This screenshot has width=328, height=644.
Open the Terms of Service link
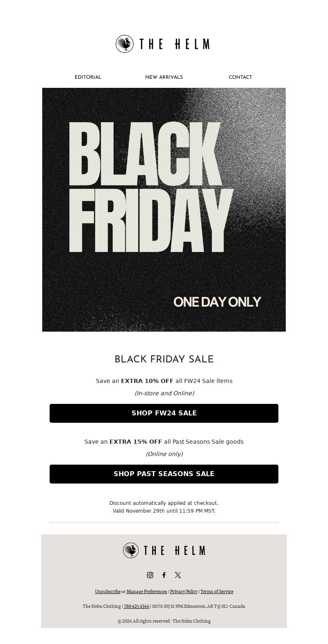click(x=217, y=591)
